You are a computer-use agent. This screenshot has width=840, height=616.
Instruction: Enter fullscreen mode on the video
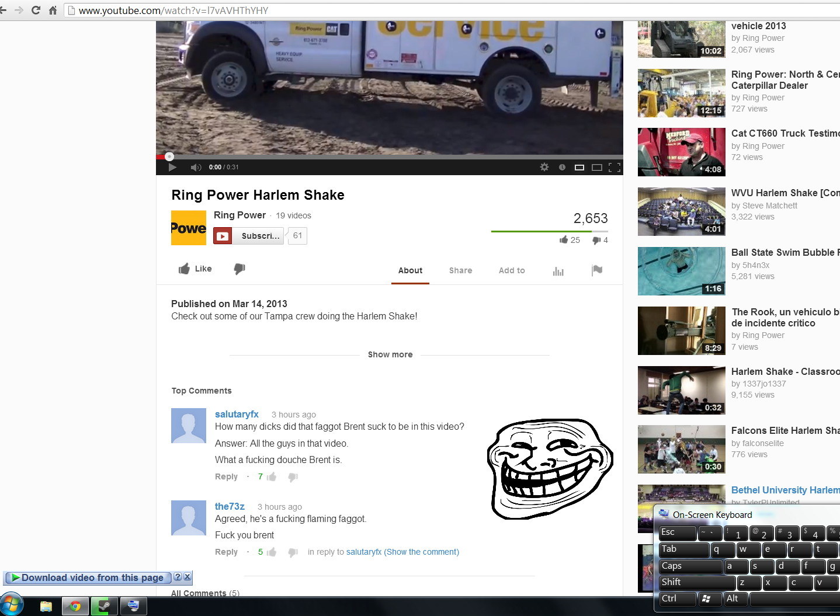(615, 167)
